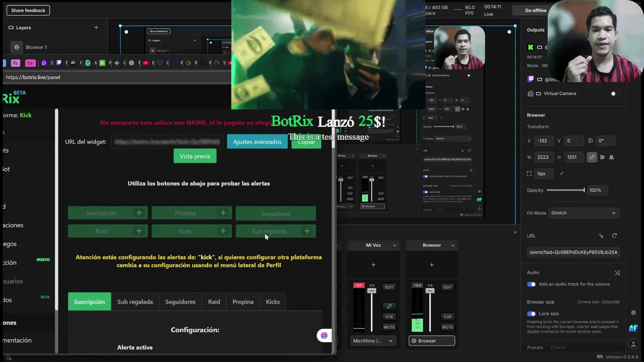Add effect to Browser channel
Image resolution: width=644 pixels, height=362 pixels.
(432, 265)
